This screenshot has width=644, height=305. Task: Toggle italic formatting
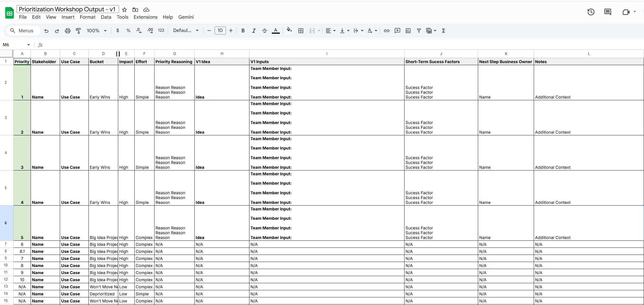(x=254, y=31)
